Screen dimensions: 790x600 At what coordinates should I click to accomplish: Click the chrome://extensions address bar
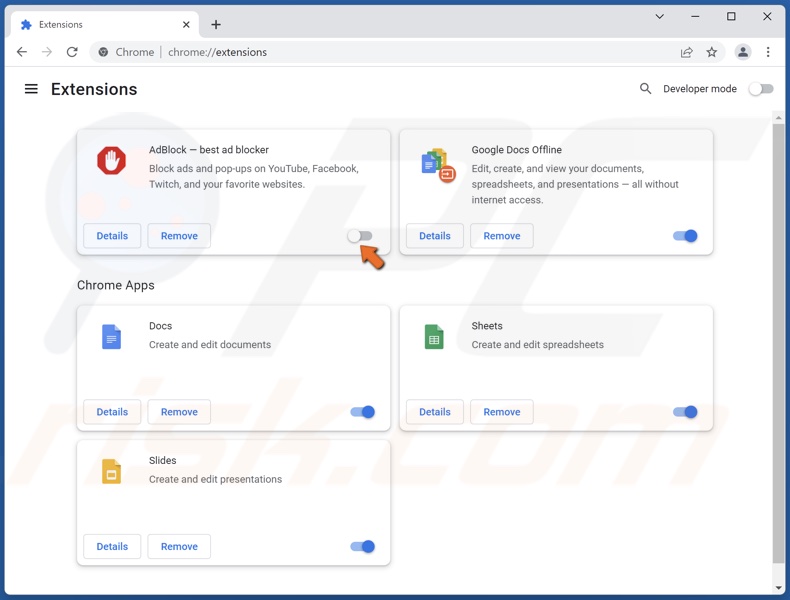tap(400, 52)
